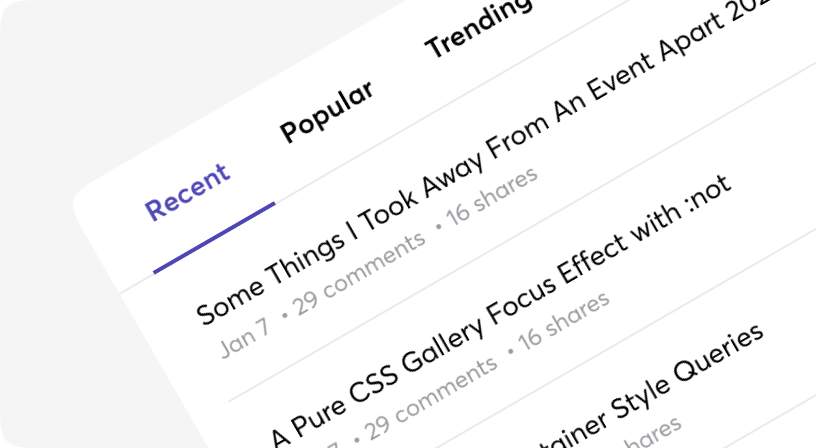This screenshot has width=816, height=448.
Task: Open the Popular tab
Action: (x=327, y=111)
